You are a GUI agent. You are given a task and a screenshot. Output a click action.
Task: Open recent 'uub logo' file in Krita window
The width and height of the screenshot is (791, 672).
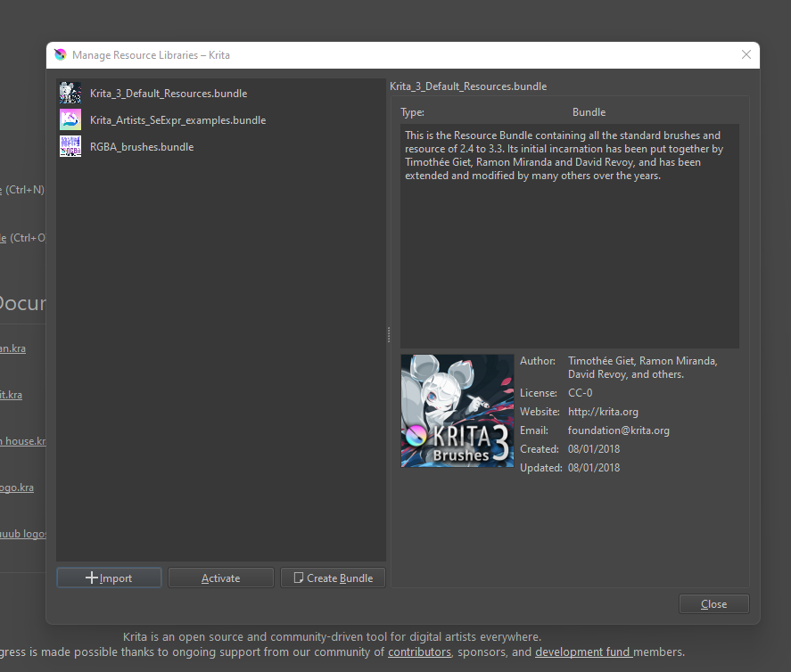pos(22,534)
